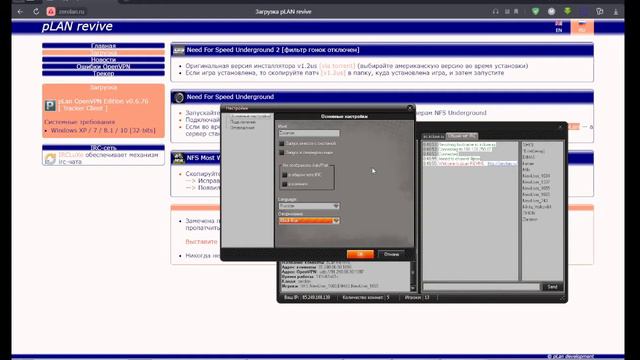Viewport: 640px width, 360px height.
Task: Open the Трекер page in site navigation
Action: pyautogui.click(x=103, y=73)
